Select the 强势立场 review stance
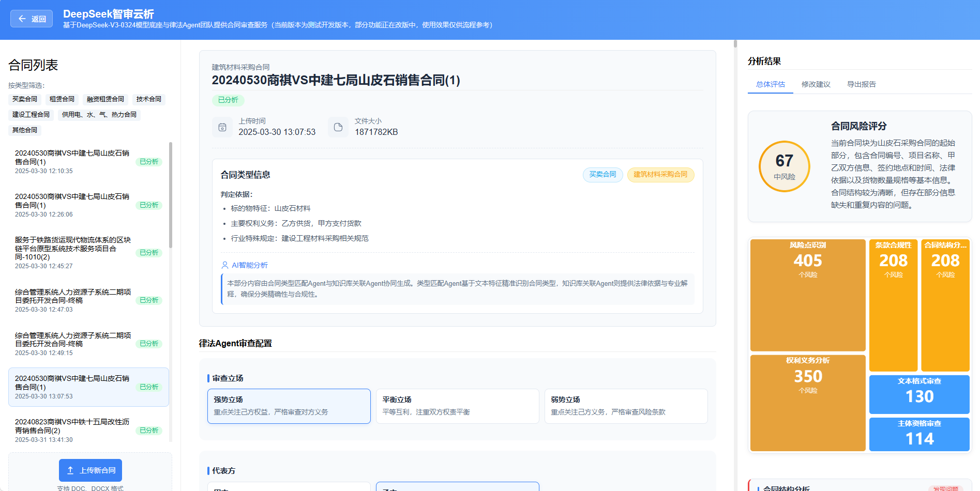The image size is (980, 491). coord(289,406)
